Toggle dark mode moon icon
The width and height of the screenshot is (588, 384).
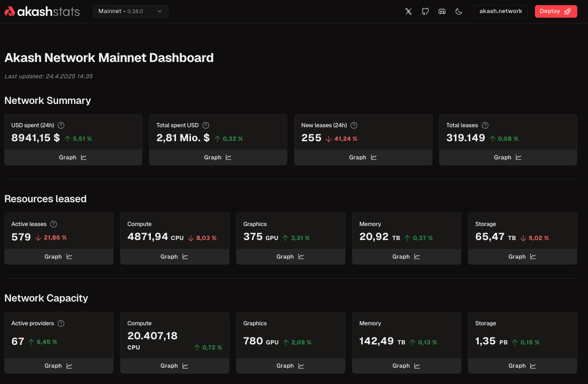pos(459,12)
